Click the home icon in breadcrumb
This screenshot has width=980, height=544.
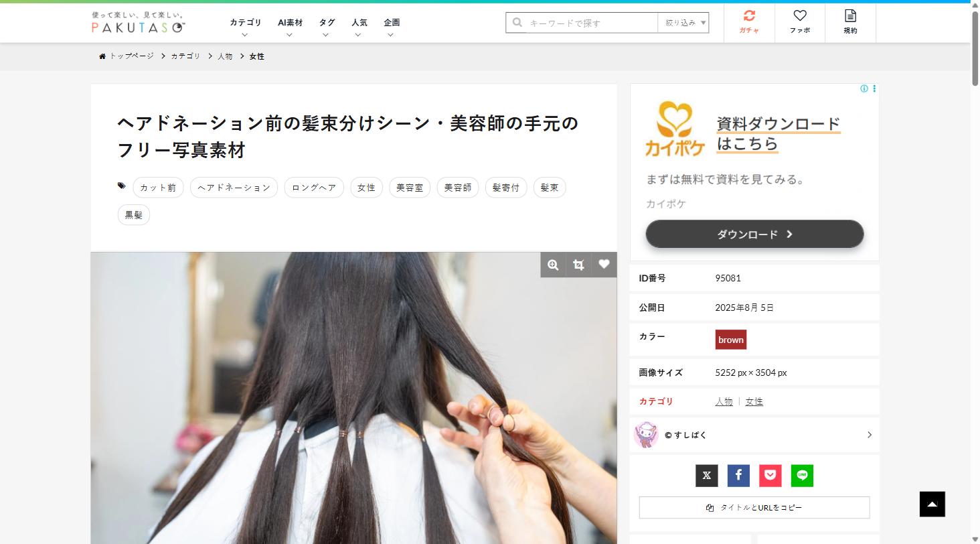[x=102, y=56]
